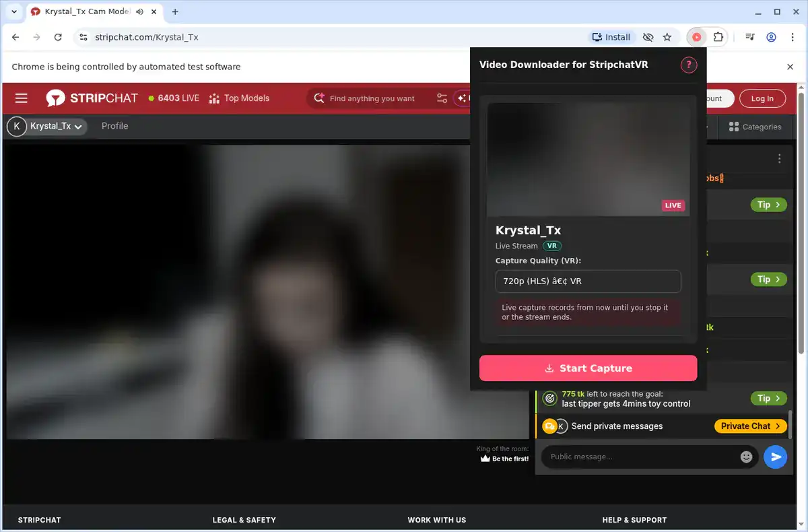Click the Install app button in address bar
The image size is (808, 532).
pyautogui.click(x=611, y=37)
